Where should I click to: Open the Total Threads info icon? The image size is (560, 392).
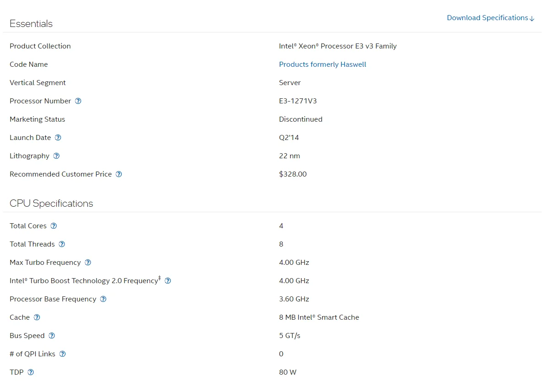coord(62,244)
